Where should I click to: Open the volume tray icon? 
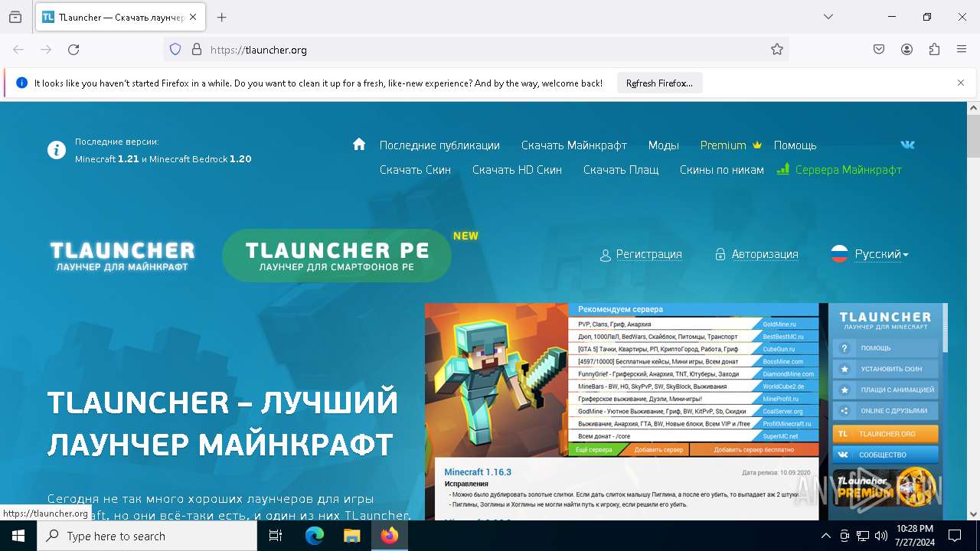(881, 536)
